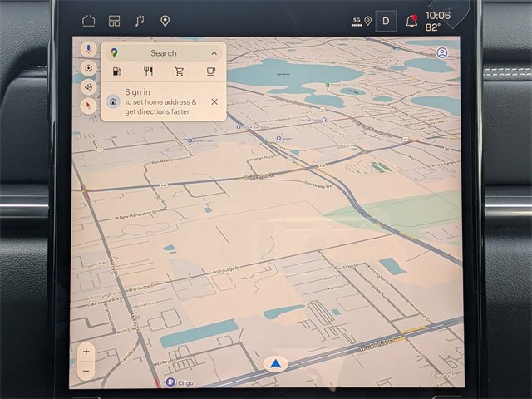Dismiss the Sign in prompt
This screenshot has width=532, height=399.
[x=214, y=101]
